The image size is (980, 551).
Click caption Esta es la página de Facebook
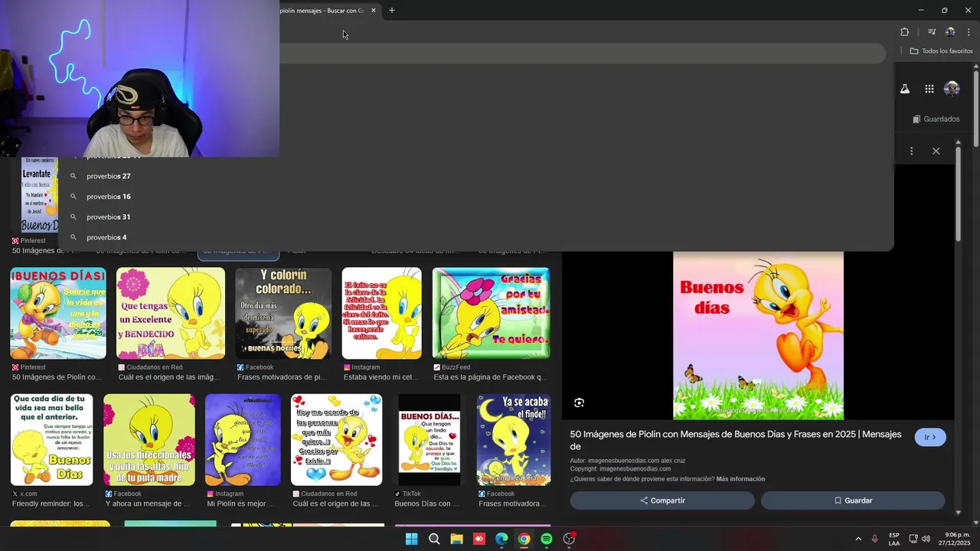[x=490, y=377]
